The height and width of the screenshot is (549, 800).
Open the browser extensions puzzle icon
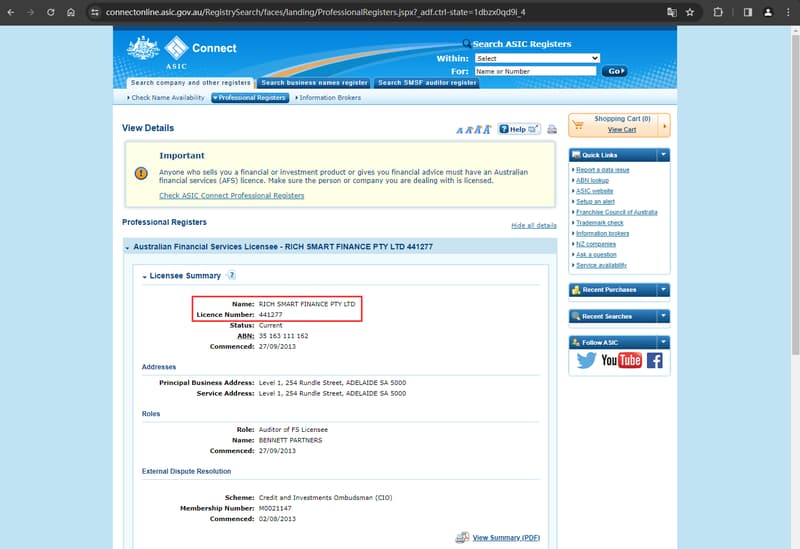718,12
